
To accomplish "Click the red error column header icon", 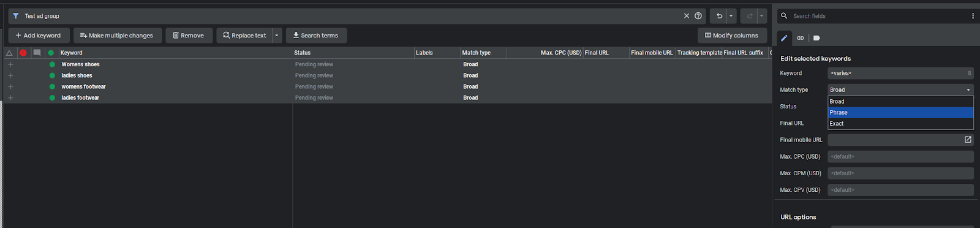I will click(x=23, y=53).
